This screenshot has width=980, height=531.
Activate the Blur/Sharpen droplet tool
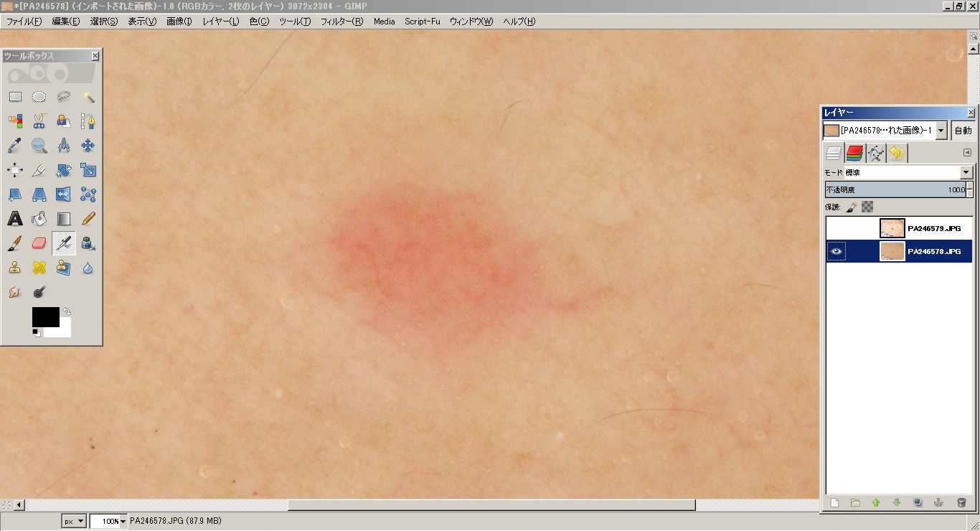[88, 268]
